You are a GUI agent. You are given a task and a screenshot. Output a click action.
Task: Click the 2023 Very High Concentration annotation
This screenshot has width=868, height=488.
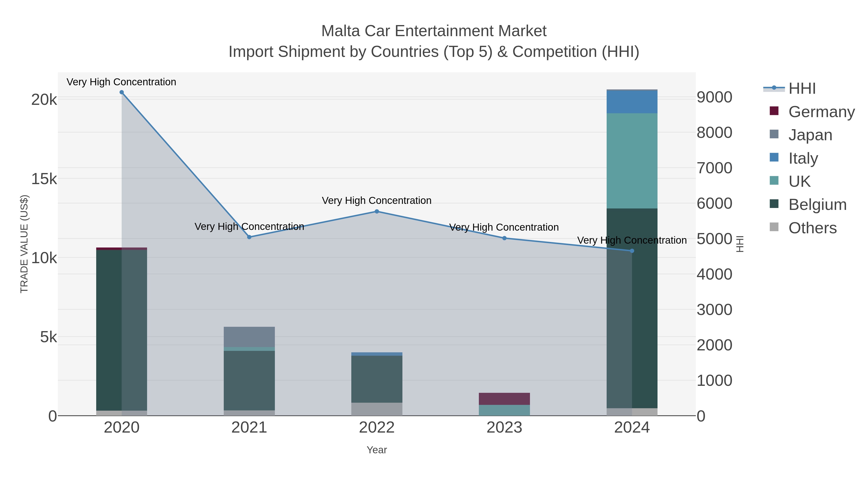(504, 227)
